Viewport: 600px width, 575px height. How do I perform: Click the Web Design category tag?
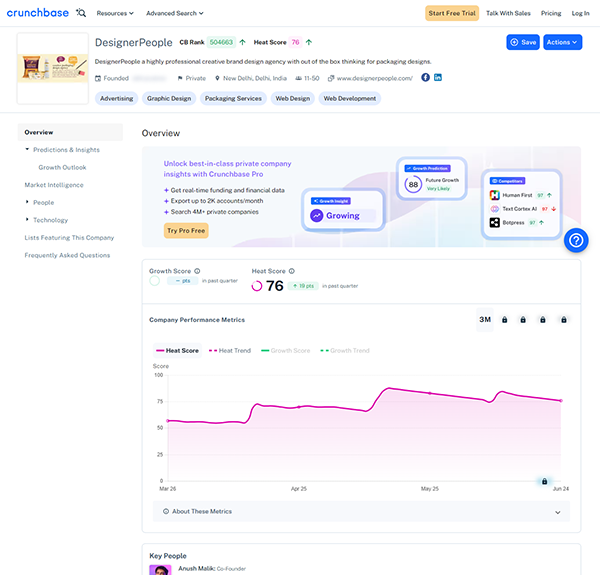point(293,98)
